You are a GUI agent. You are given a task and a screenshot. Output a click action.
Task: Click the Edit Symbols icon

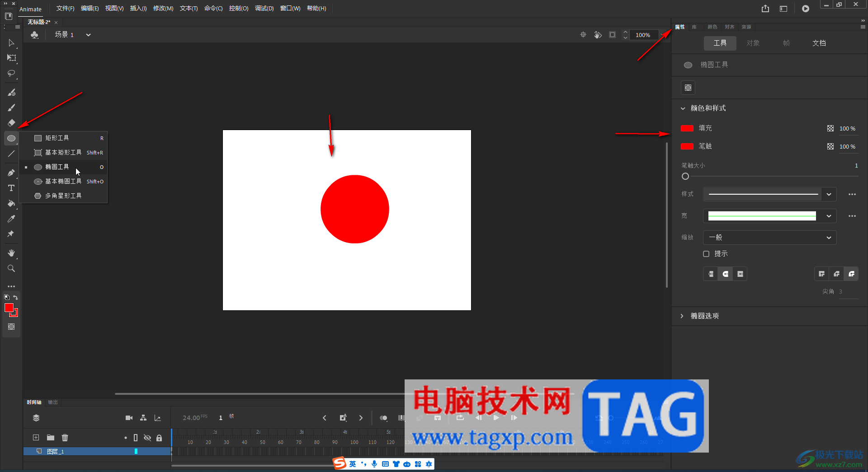[35, 35]
